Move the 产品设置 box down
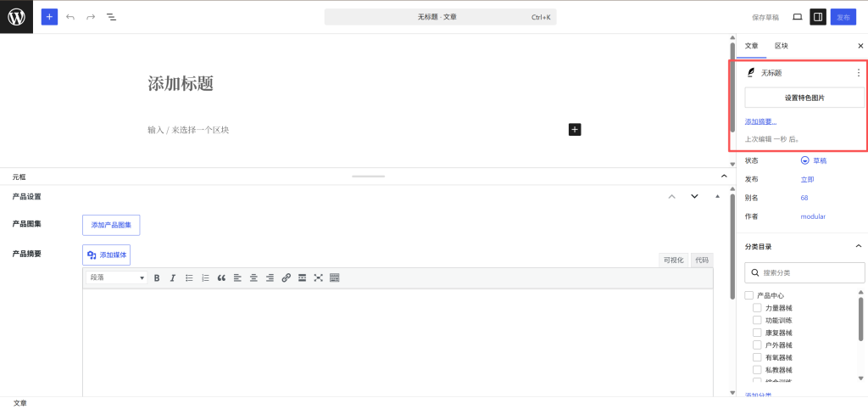This screenshot has height=409, width=868. [x=695, y=196]
